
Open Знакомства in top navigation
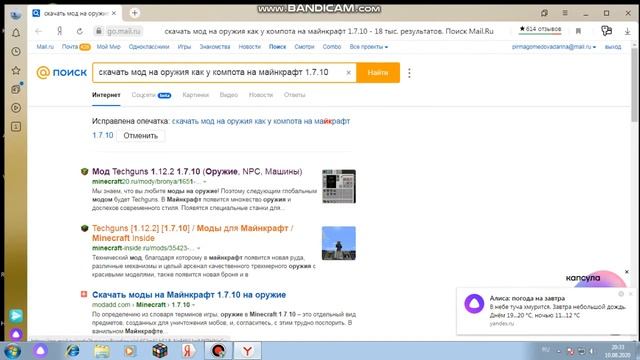215,47
